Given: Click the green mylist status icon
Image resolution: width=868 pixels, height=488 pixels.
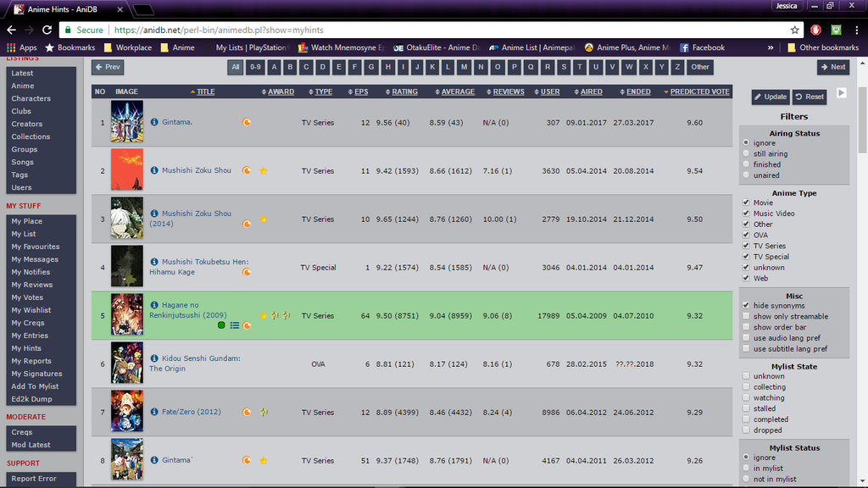Looking at the screenshot, I should coord(221,325).
